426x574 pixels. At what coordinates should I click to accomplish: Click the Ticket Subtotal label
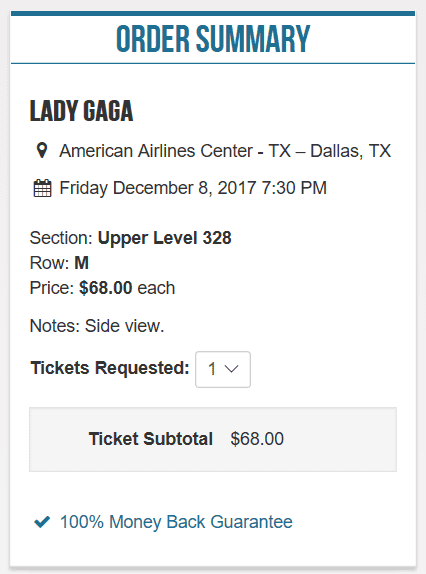coord(151,439)
